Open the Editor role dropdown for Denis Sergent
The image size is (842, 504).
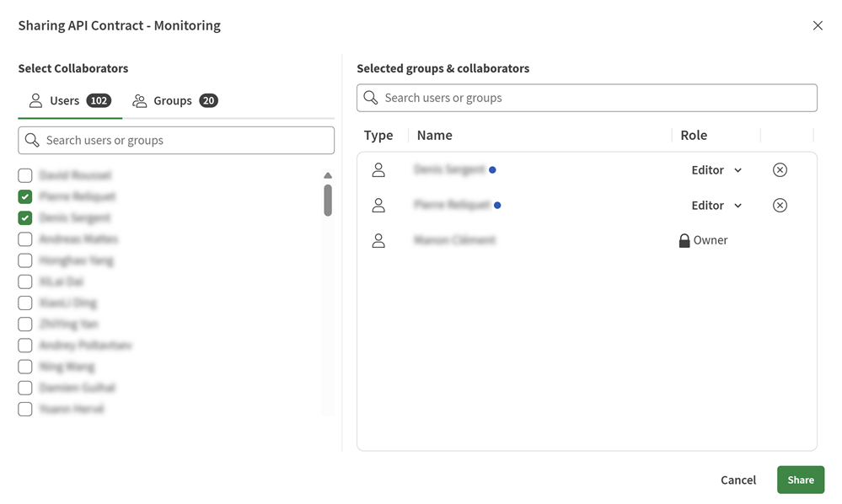[x=714, y=169]
